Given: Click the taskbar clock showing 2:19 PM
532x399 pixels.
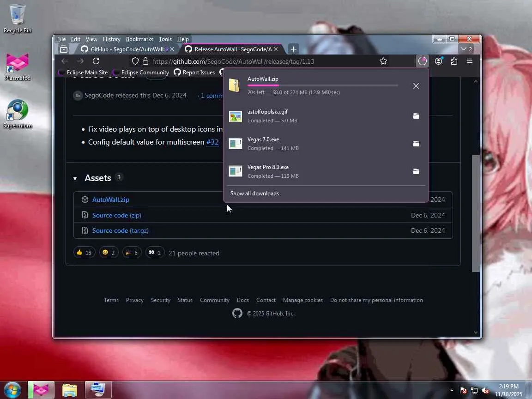Looking at the screenshot, I should pos(508,390).
